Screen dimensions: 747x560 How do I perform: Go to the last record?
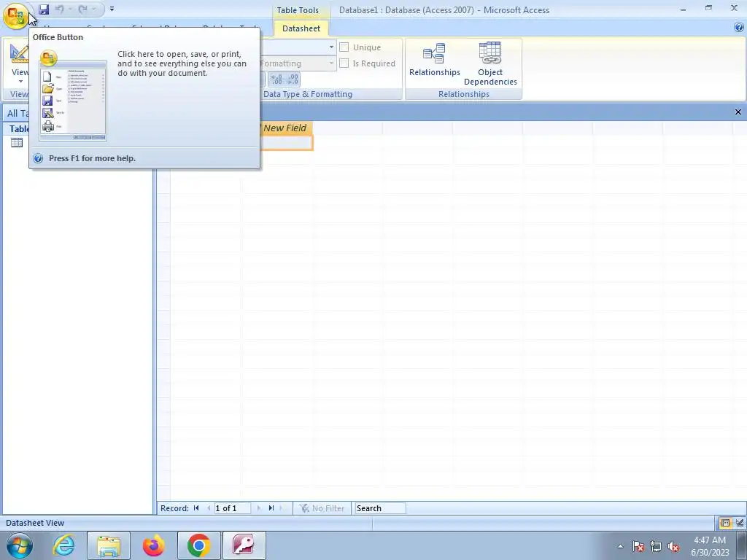271,508
